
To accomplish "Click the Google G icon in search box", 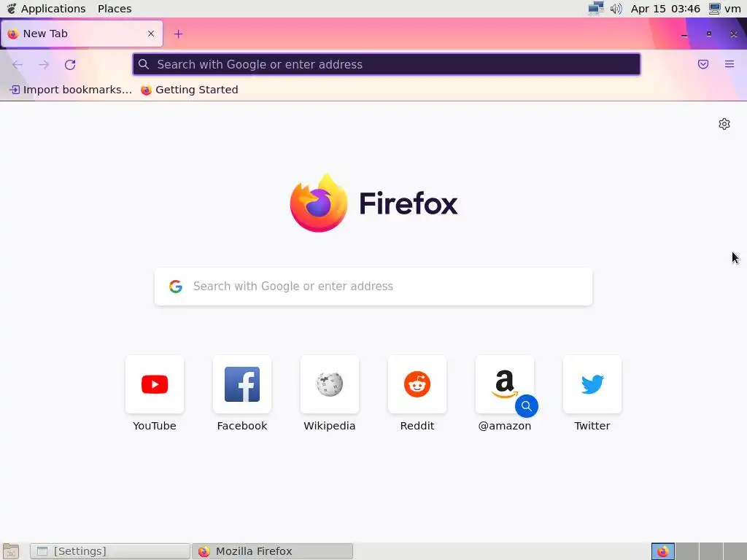I will pyautogui.click(x=176, y=286).
